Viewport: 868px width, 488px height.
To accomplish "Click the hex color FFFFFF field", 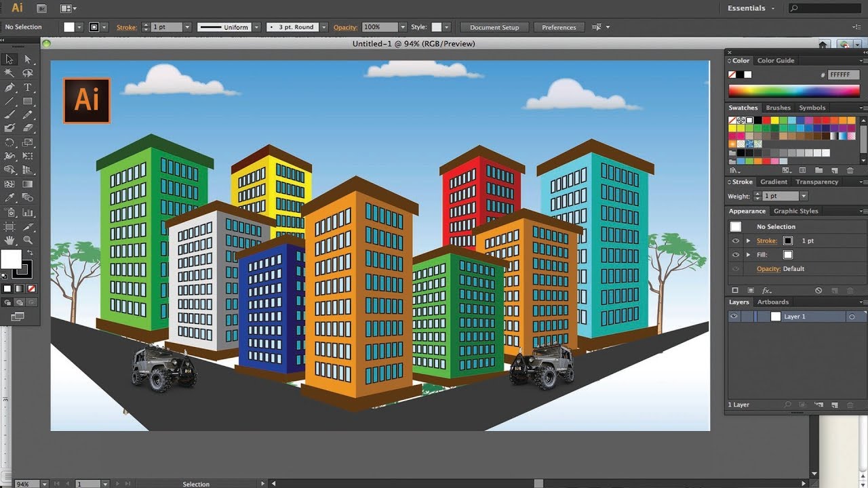I will click(844, 75).
